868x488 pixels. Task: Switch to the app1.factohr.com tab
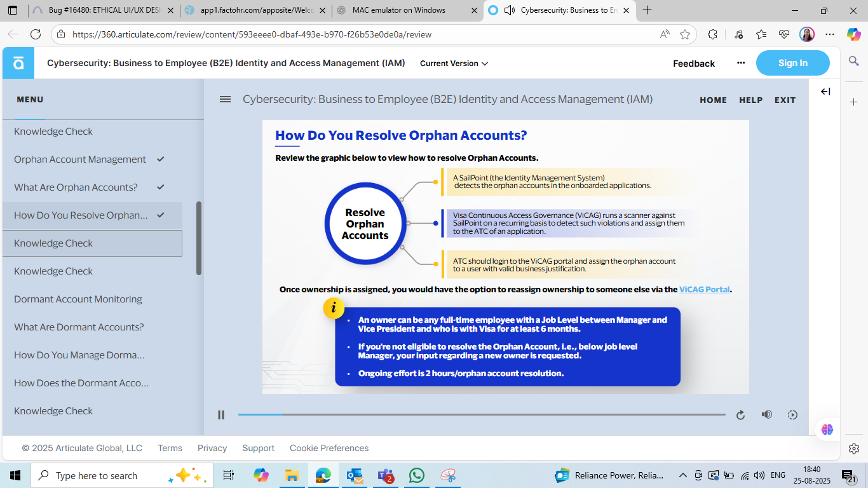pyautogui.click(x=255, y=10)
